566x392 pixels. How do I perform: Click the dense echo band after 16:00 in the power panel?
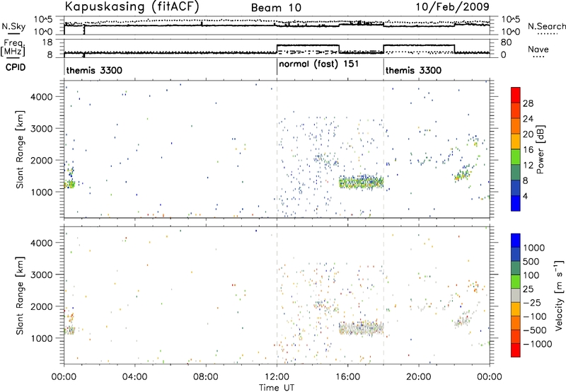pos(361,182)
